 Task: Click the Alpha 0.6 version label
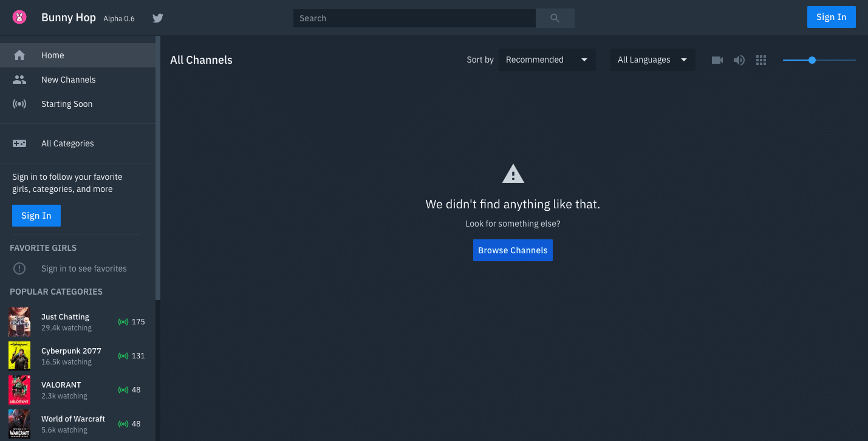pyautogui.click(x=119, y=19)
